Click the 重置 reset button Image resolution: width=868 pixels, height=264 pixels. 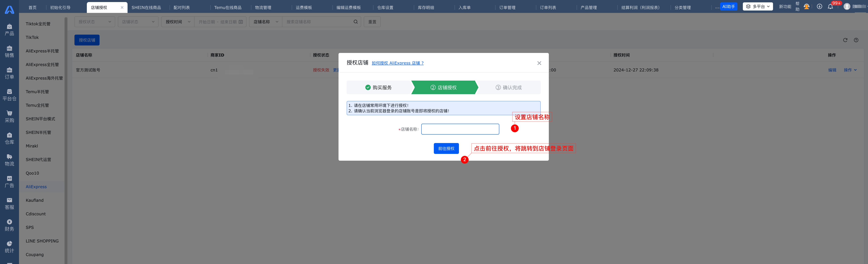point(372,22)
